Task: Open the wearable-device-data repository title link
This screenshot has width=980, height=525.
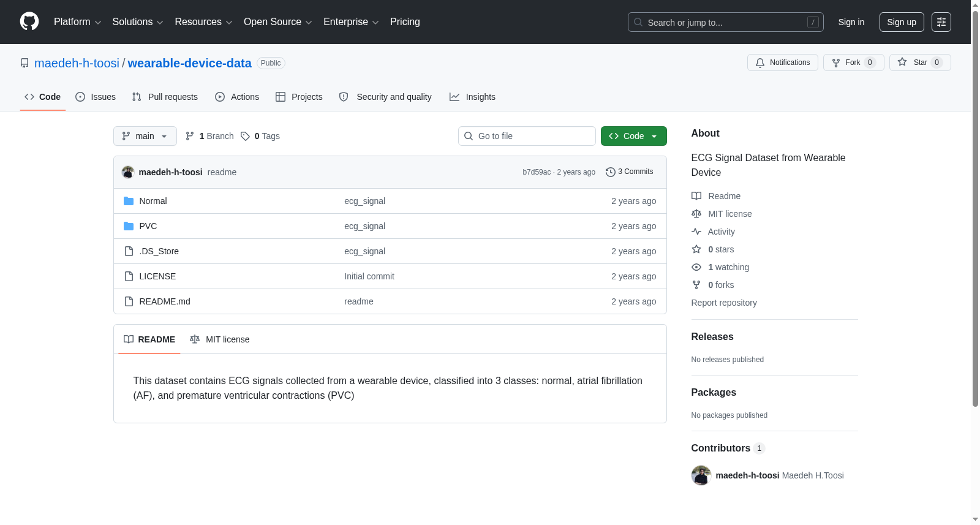Action: point(190,63)
